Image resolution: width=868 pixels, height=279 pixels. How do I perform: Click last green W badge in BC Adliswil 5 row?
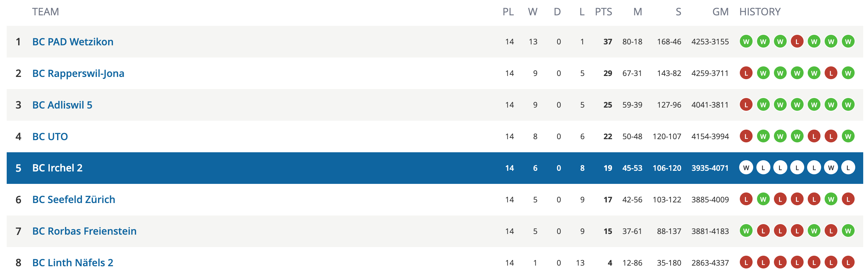click(848, 105)
